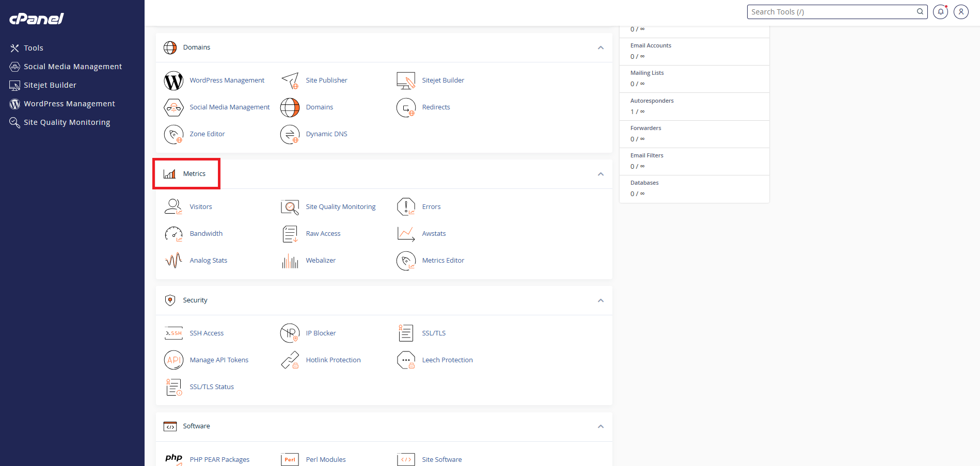
Task: Click the Email Accounts statistic entry
Action: point(694,52)
